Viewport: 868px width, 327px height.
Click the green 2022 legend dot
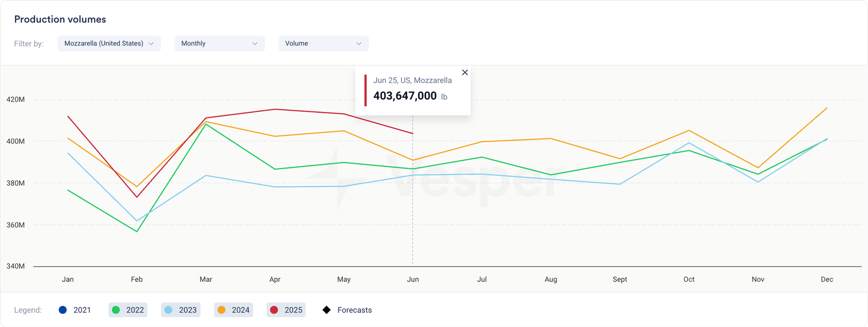click(x=116, y=310)
